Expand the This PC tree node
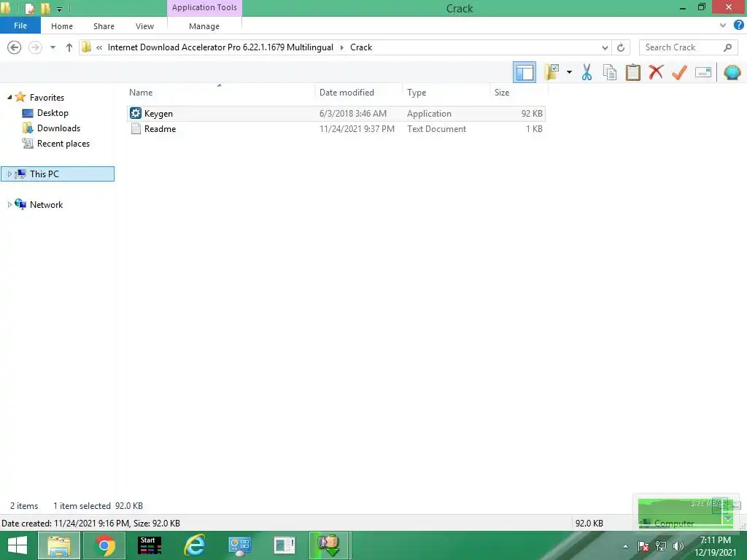The height and width of the screenshot is (560, 747). (9, 174)
